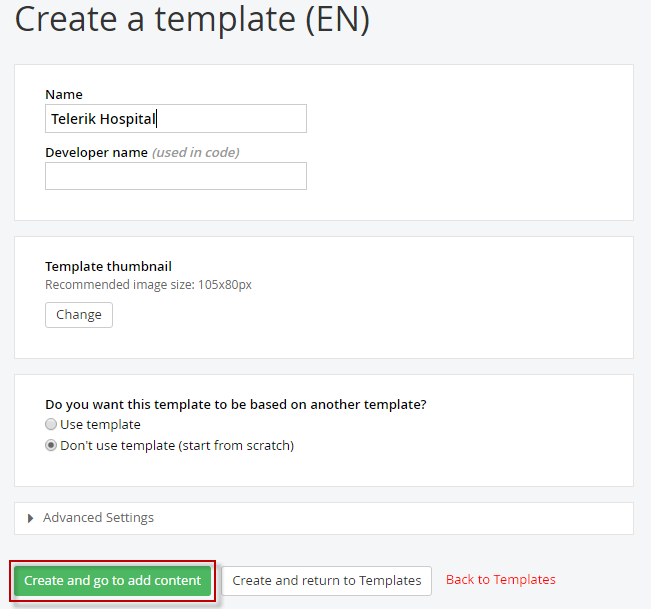The image size is (651, 609).
Task: Select the Use template radio button
Action: click(x=51, y=425)
